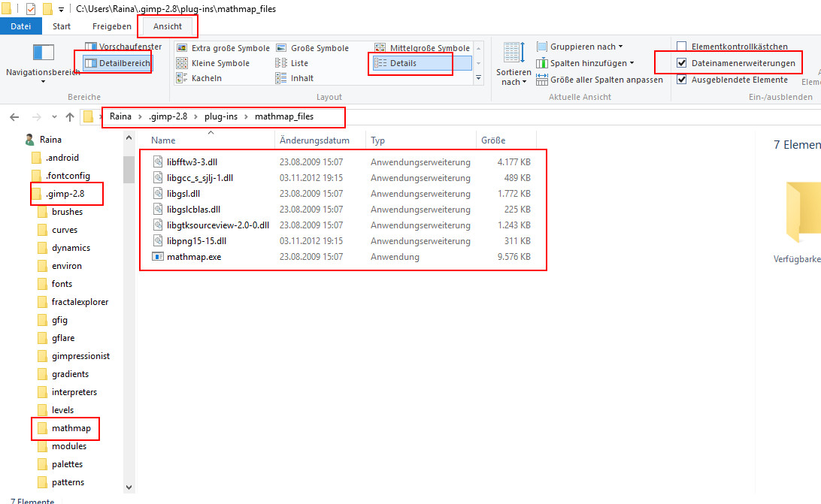Click mathmap_files in the address breadcrumb

click(284, 116)
